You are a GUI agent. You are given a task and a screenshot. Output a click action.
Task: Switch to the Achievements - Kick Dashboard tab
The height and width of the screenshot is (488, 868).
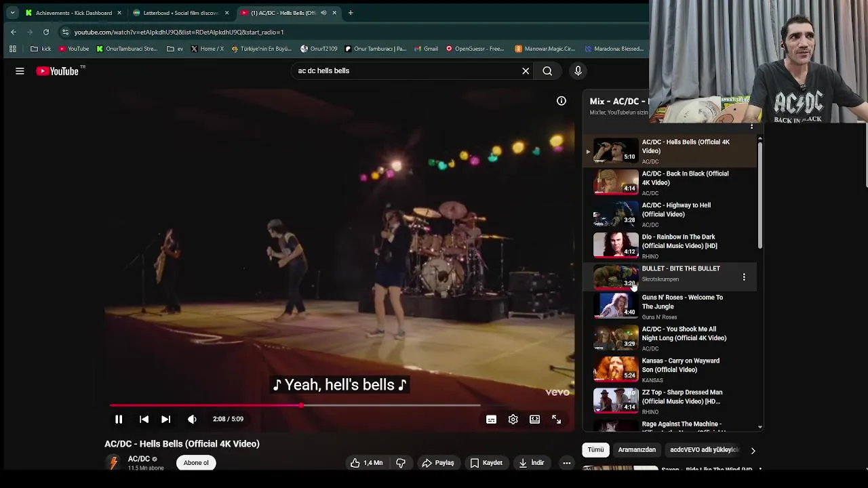73,13
